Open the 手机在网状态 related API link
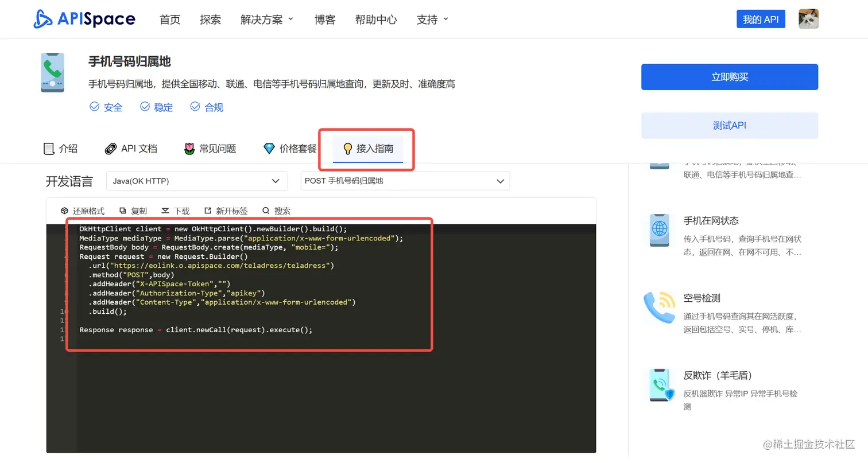 click(711, 221)
